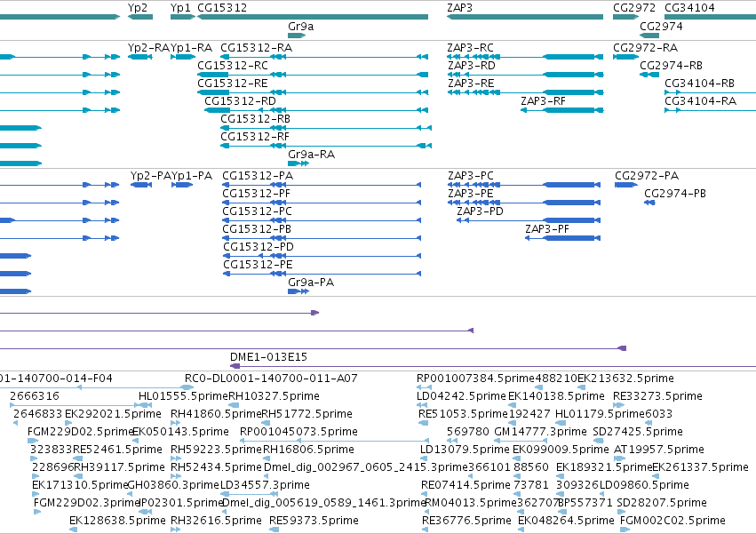Select EST RH39117.5prime
756x534 pixels.
tap(119, 467)
